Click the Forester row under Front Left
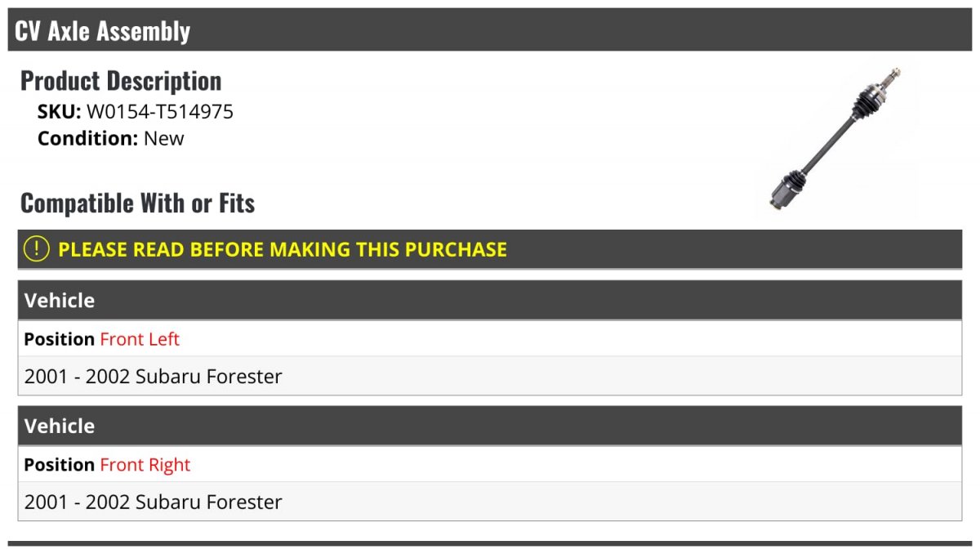The height and width of the screenshot is (554, 980). click(x=490, y=376)
